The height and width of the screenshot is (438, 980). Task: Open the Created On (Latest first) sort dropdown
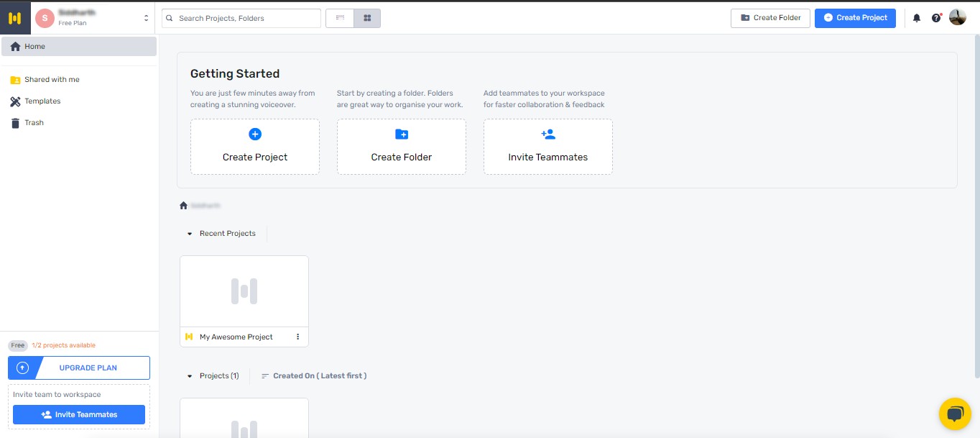tap(314, 376)
